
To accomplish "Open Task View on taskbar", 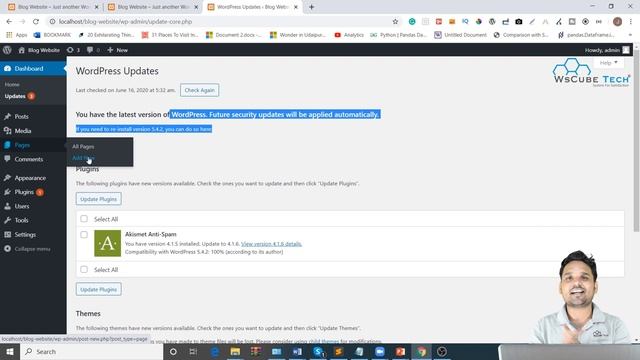I will point(193,351).
